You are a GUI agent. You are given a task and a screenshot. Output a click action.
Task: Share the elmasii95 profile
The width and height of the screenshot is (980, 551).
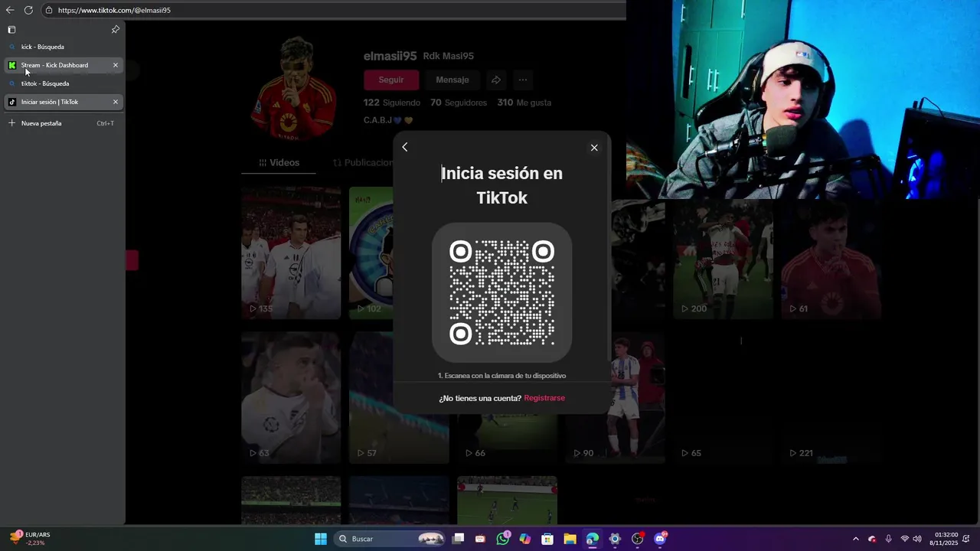point(496,80)
